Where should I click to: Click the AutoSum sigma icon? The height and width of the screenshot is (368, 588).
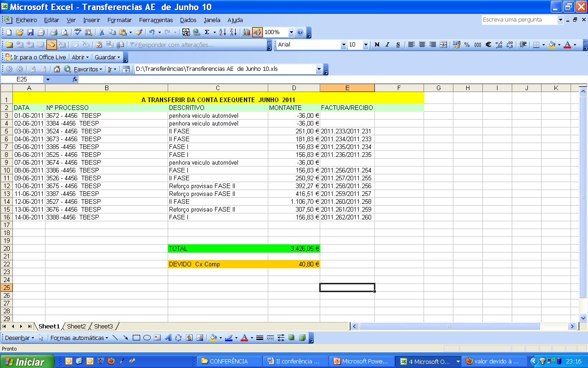pos(207,32)
